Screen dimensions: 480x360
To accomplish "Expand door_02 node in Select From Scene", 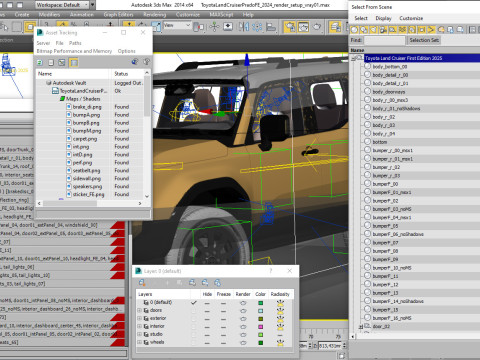I will pyautogui.click(x=361, y=327).
